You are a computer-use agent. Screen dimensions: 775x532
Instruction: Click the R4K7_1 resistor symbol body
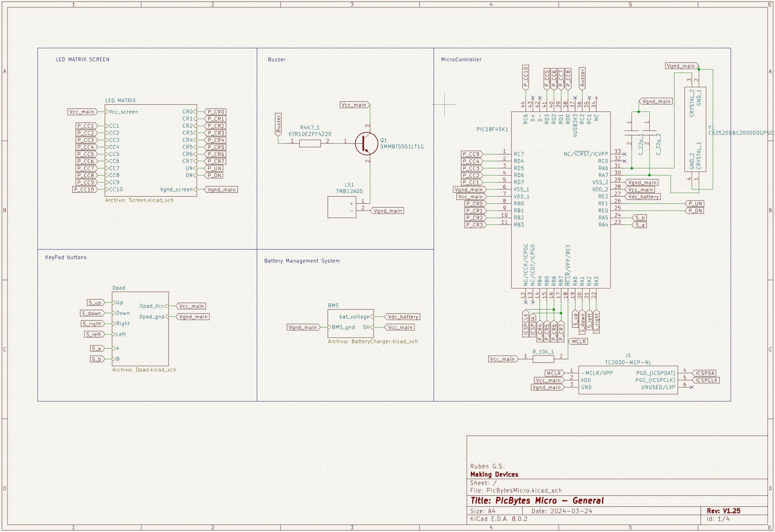[x=310, y=144]
